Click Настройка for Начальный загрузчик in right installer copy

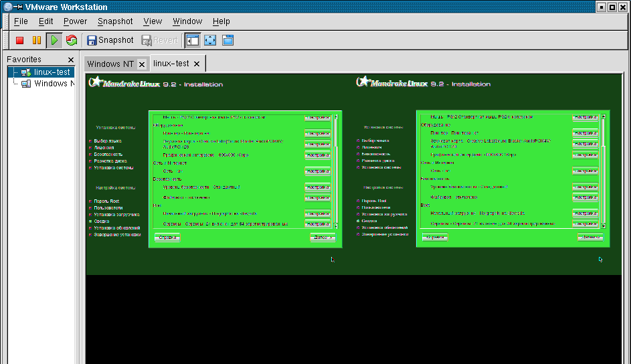point(585,213)
